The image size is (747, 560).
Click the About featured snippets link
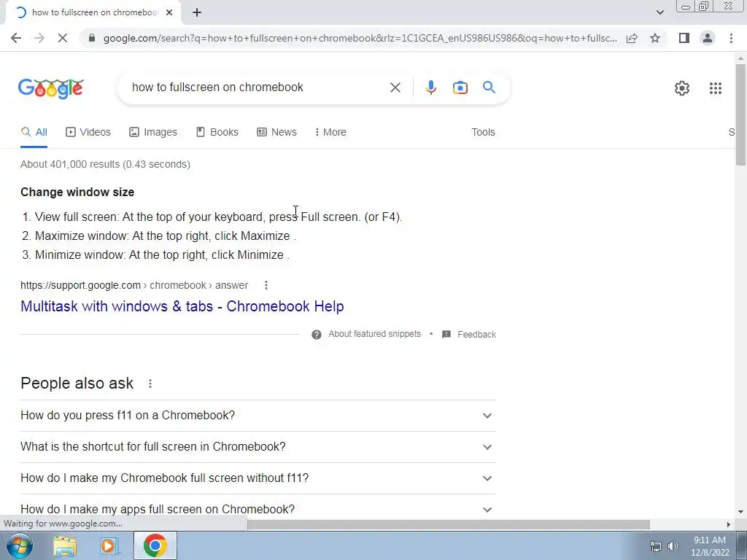point(374,334)
